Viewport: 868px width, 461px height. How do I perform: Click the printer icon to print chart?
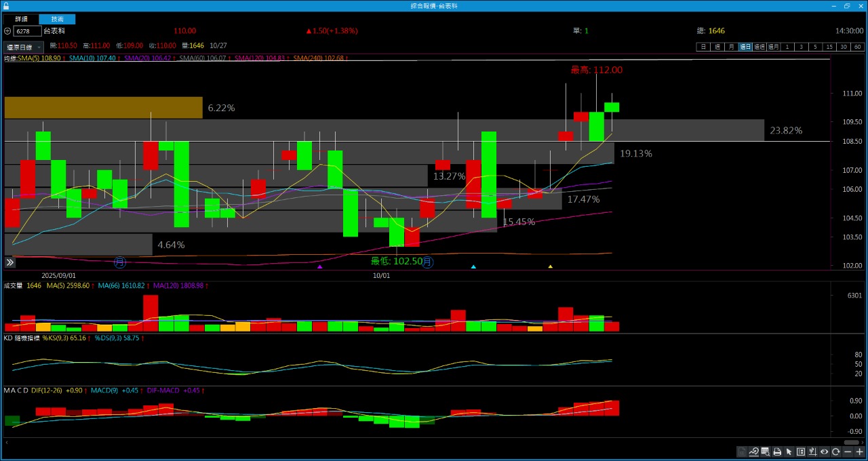pos(777,452)
